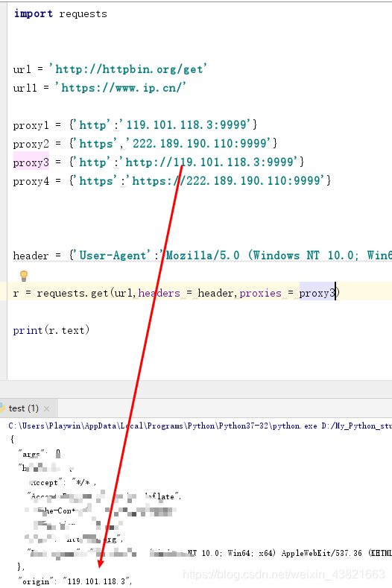Click the '119.101.118.3:9999' string in proxy1
Screen dimensions: 392x588
tap(185, 124)
